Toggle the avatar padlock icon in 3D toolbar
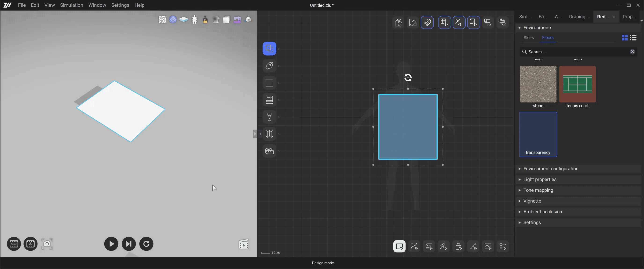This screenshot has width=644, height=269. [205, 19]
